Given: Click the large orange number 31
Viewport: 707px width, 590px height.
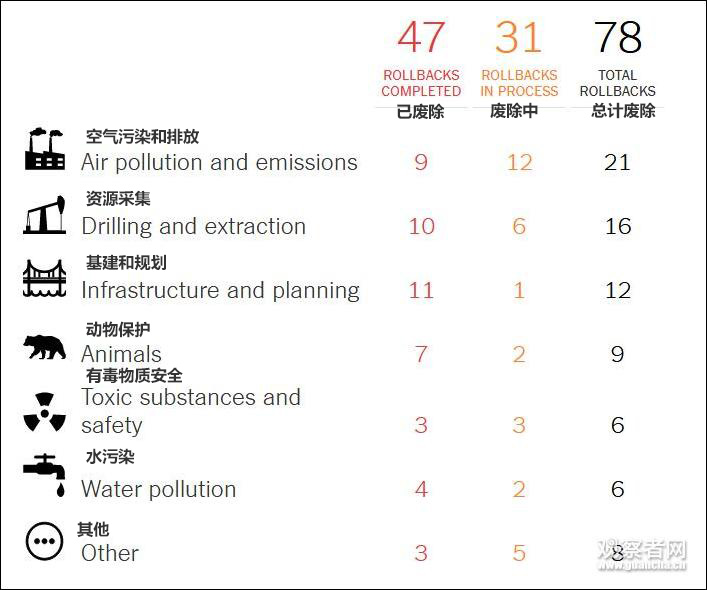Looking at the screenshot, I should [x=518, y=38].
